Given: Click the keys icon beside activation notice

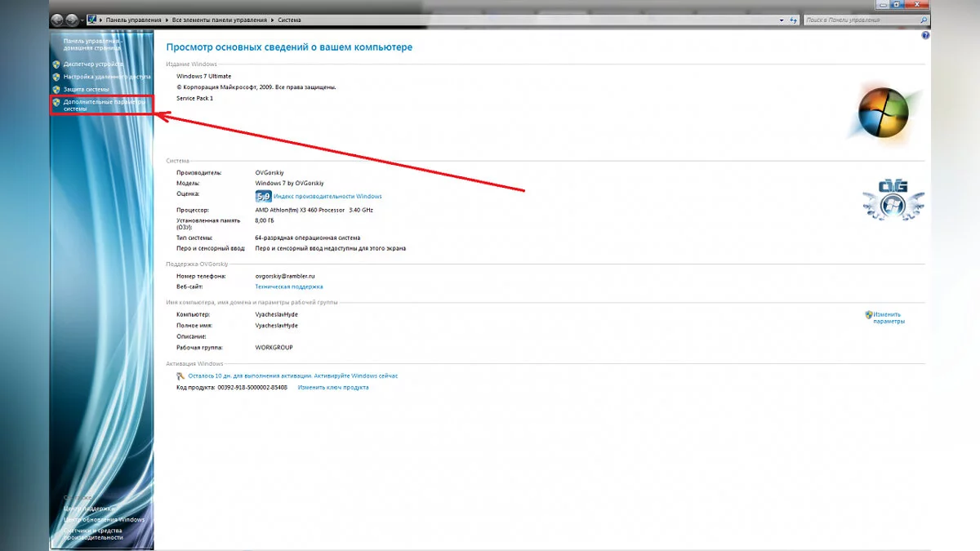Looking at the screenshot, I should click(180, 376).
